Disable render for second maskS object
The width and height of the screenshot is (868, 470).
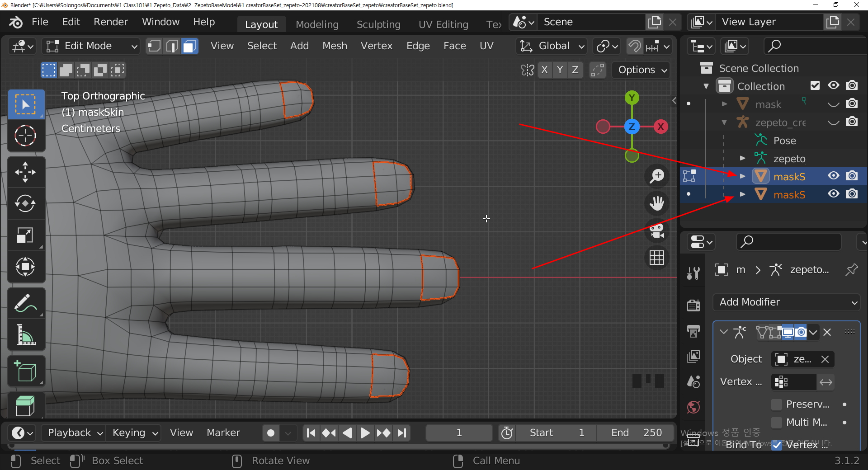tap(852, 194)
